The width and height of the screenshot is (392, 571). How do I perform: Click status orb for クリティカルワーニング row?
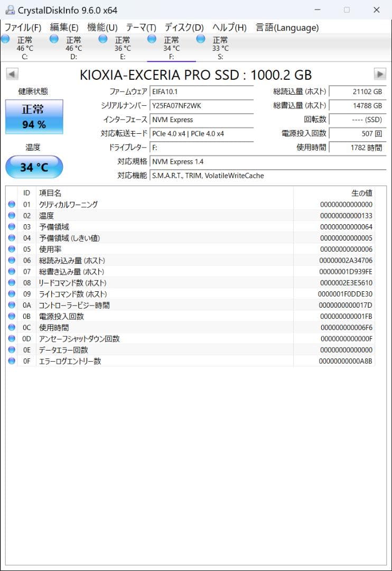tap(12, 204)
